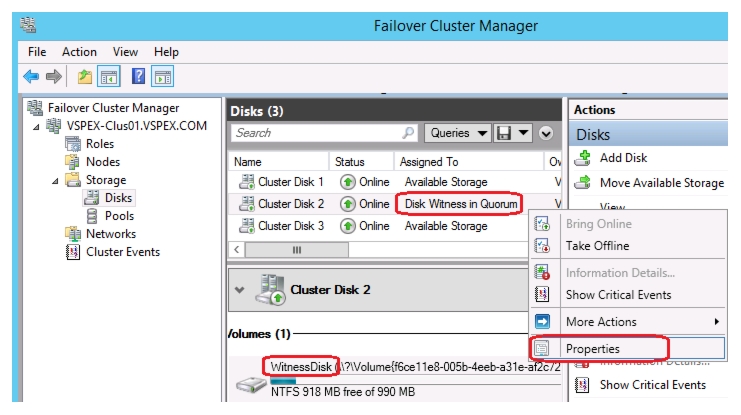This screenshot has height=415, width=741.
Task: Click Move Available Storage action
Action: click(662, 183)
